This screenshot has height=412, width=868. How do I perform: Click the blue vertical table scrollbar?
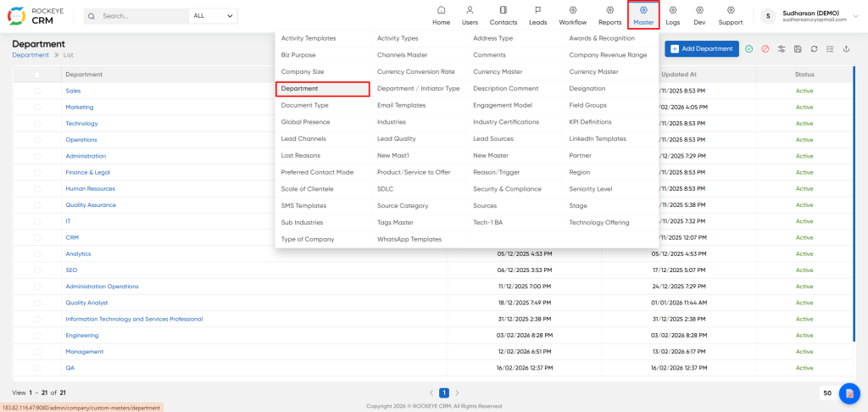pyautogui.click(x=854, y=203)
